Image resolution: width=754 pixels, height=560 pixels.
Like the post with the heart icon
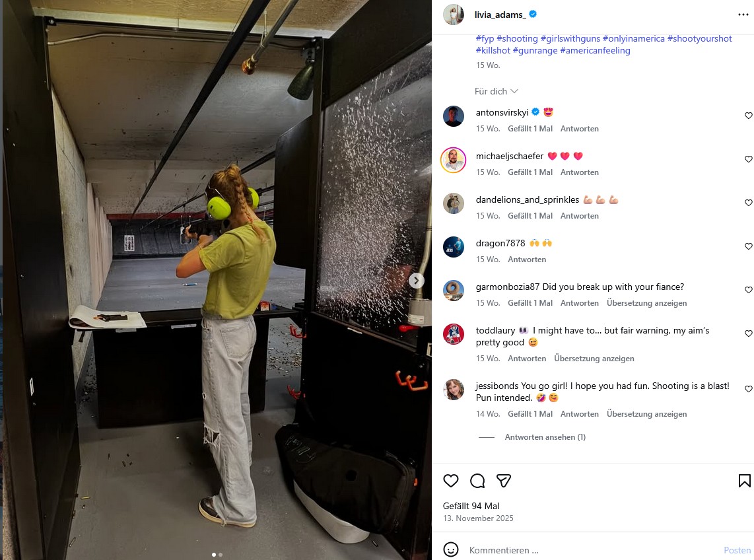[450, 481]
